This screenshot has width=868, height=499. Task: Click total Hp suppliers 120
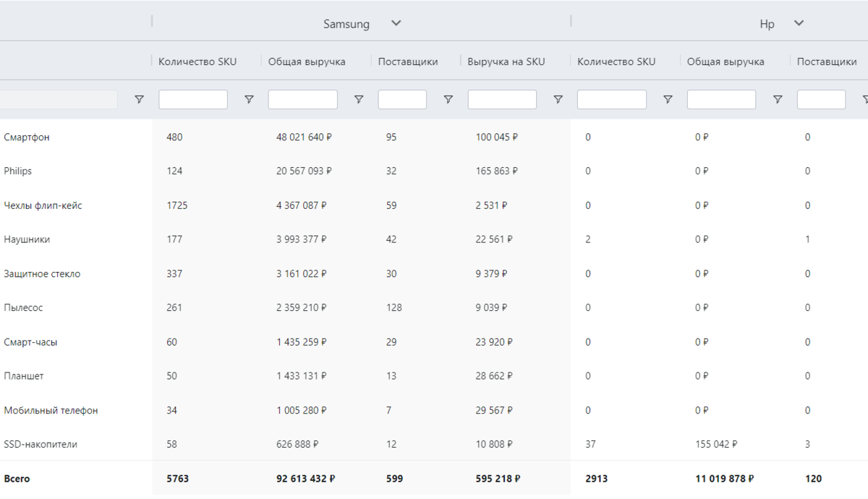814,478
